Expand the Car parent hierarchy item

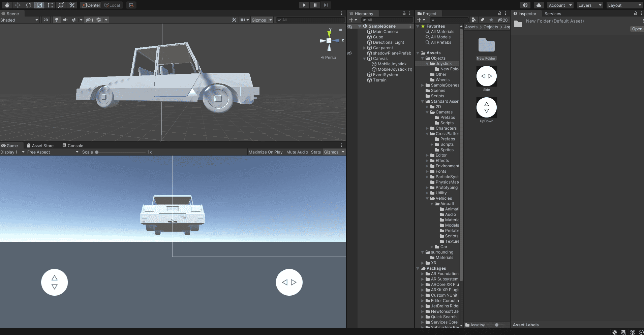click(x=364, y=48)
